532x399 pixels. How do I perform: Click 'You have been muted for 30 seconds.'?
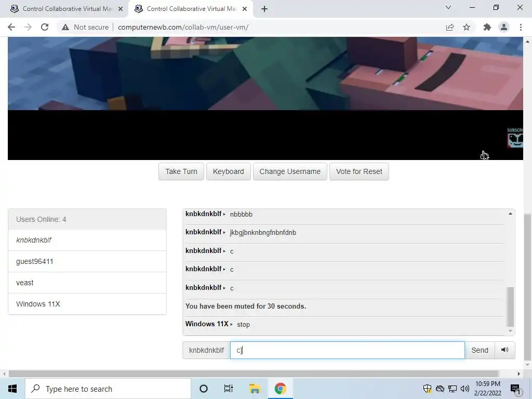click(246, 306)
